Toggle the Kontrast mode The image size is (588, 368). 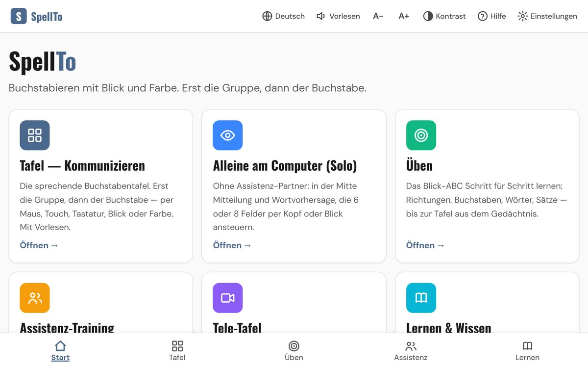click(444, 16)
